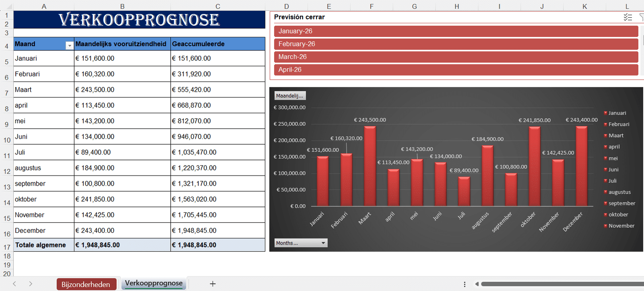Screen dimensions: 644x291
Task: Click the November legend entry
Action: tap(619, 226)
